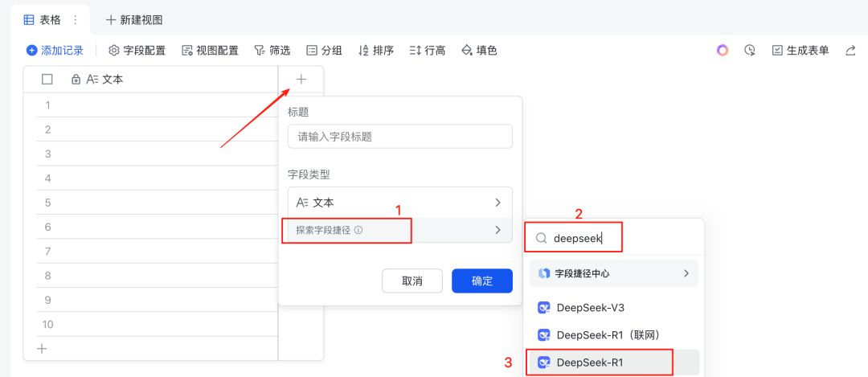Click the 取消 cancel button
Image resolution: width=868 pixels, height=377 pixels.
411,281
